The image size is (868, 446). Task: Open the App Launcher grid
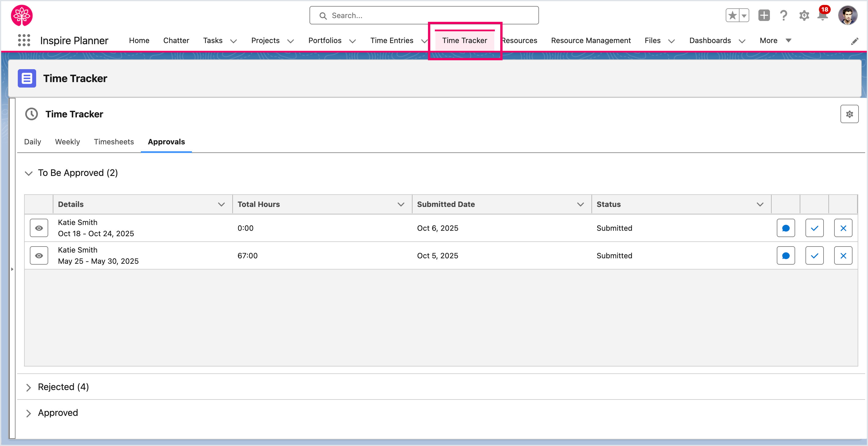[24, 40]
